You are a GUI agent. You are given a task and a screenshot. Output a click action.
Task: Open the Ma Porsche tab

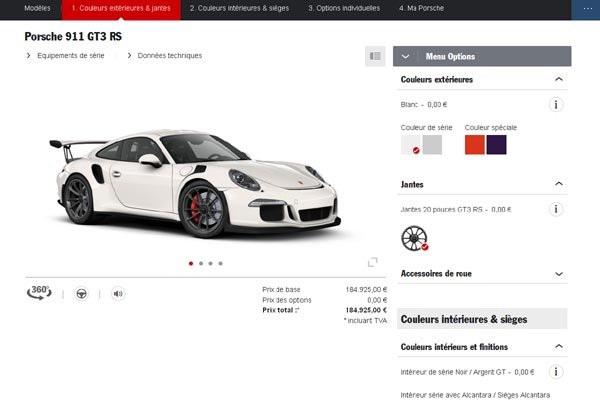click(421, 8)
